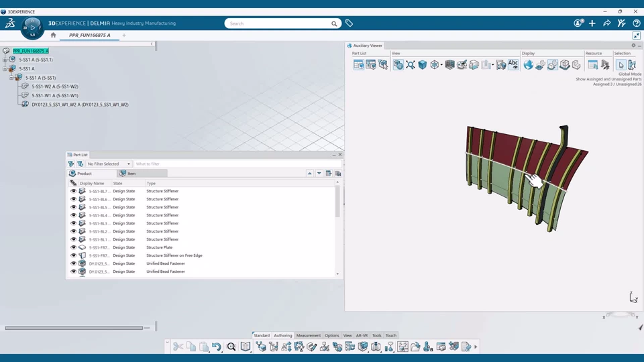Select the Item button in Part List
The image size is (644, 362).
pos(142,174)
